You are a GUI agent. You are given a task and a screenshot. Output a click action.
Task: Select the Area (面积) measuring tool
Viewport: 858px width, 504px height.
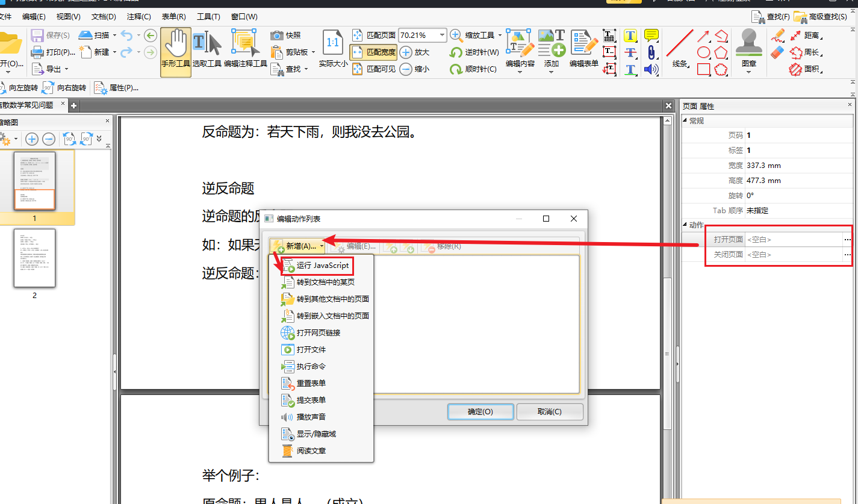tap(805, 69)
